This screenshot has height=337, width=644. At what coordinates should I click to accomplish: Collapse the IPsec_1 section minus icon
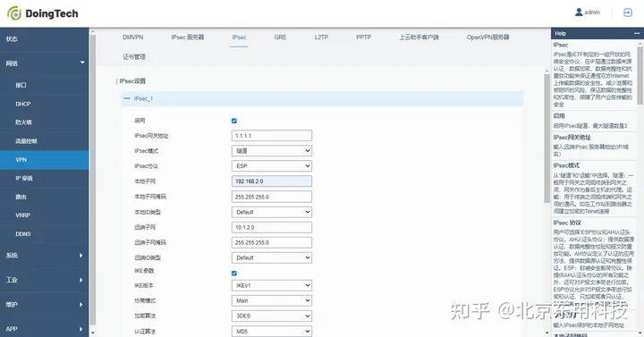[127, 98]
